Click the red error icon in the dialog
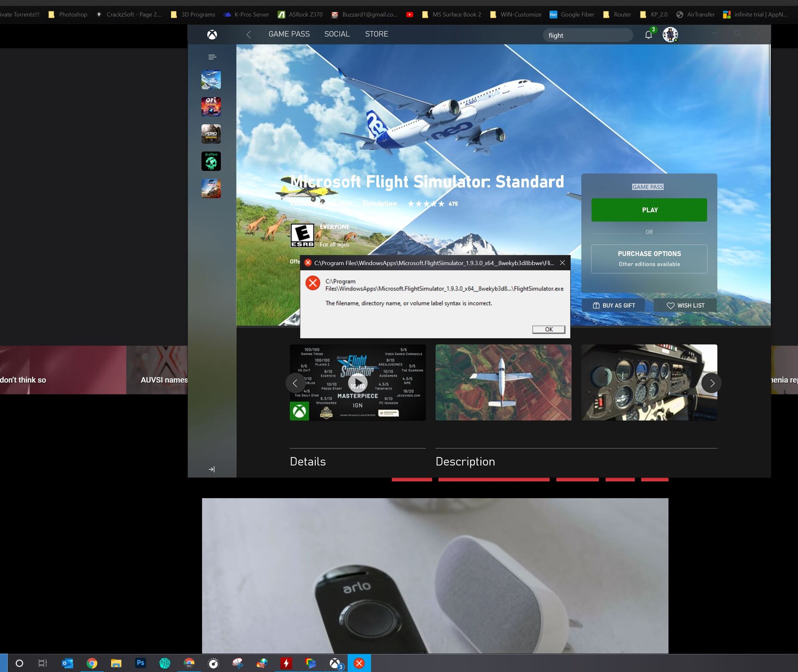The height and width of the screenshot is (672, 798). pyautogui.click(x=313, y=283)
